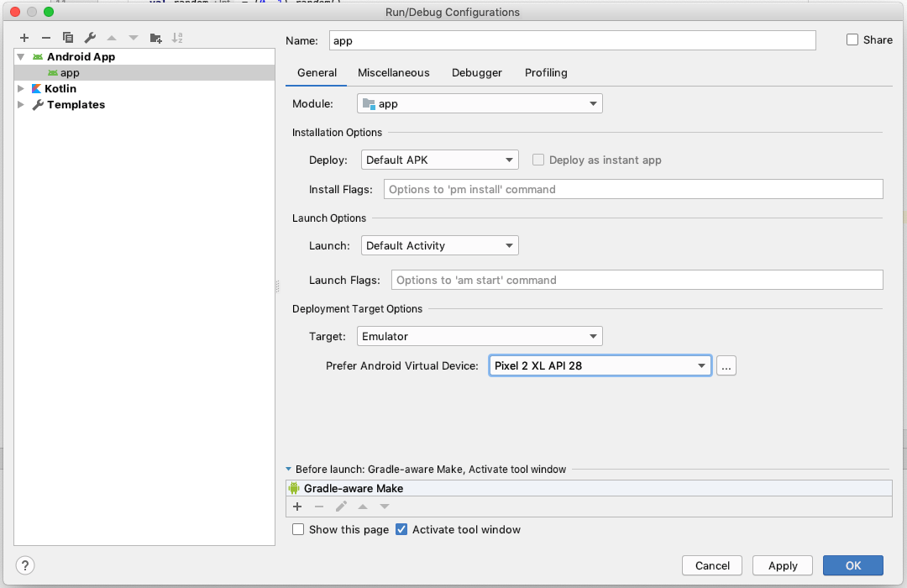
Task: Select the app configuration in tree
Action: 144,73
